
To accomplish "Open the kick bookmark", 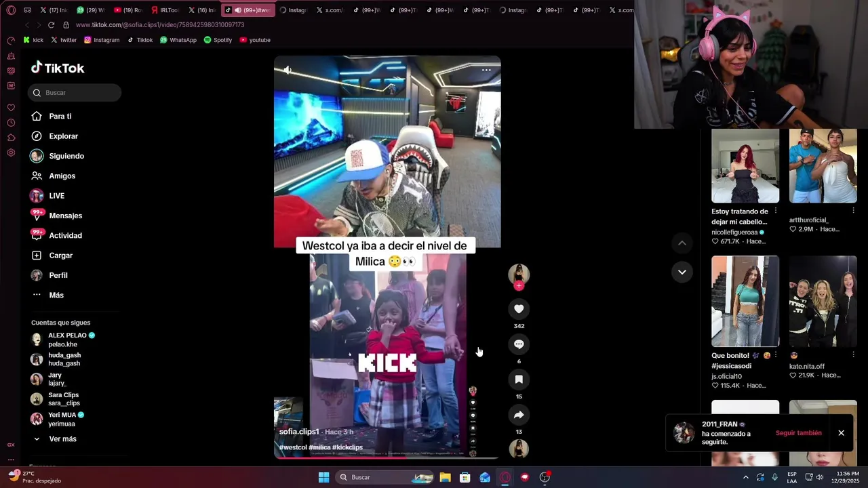I will (x=33, y=40).
